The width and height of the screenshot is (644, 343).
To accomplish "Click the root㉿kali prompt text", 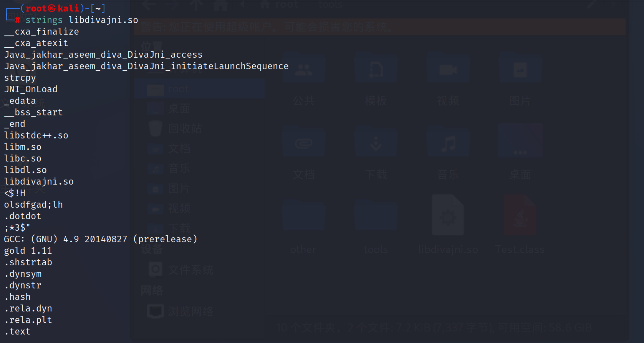I will [52, 8].
